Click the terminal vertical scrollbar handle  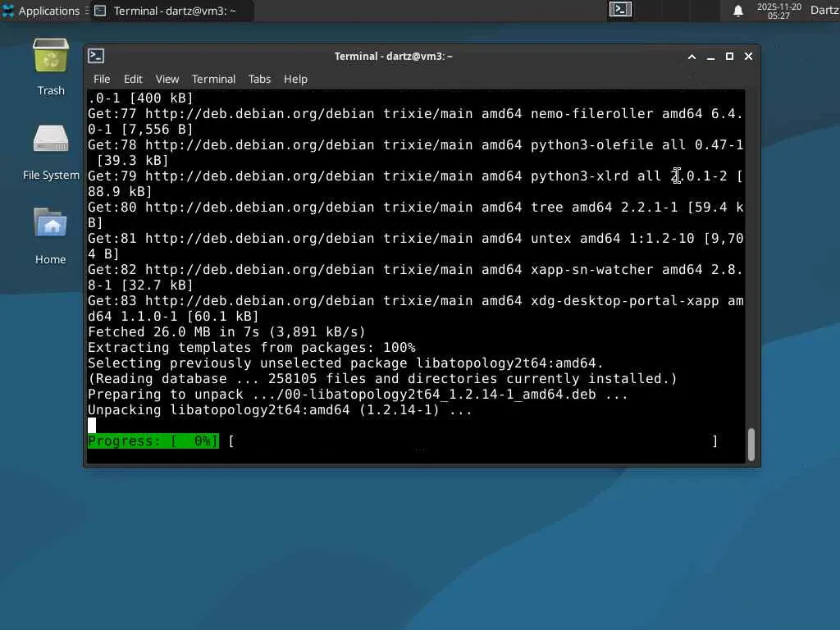(751, 444)
